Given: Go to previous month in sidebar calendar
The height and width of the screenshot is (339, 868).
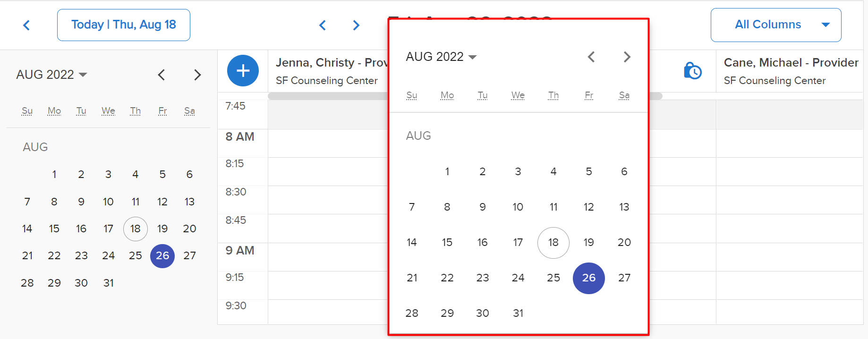Looking at the screenshot, I should 162,75.
